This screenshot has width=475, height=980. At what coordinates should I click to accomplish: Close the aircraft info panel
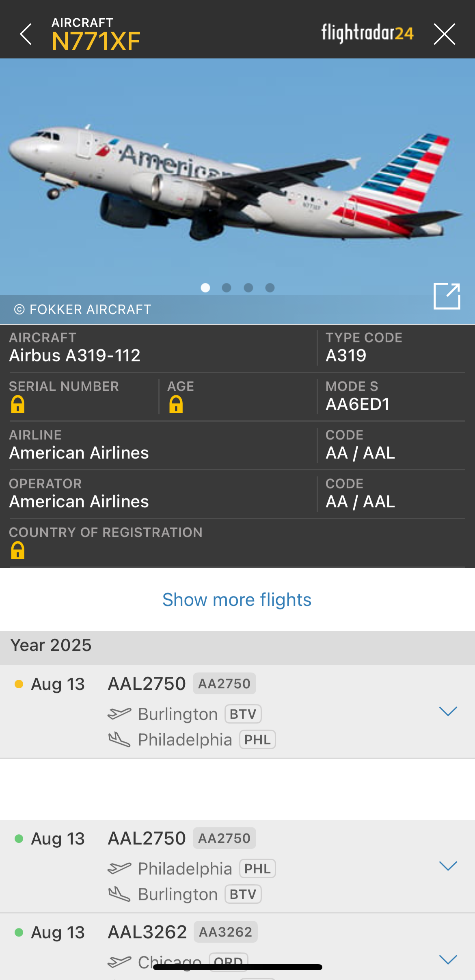444,34
